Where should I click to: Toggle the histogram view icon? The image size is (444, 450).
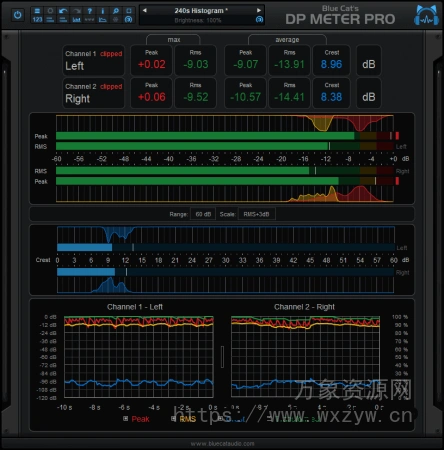point(76,20)
